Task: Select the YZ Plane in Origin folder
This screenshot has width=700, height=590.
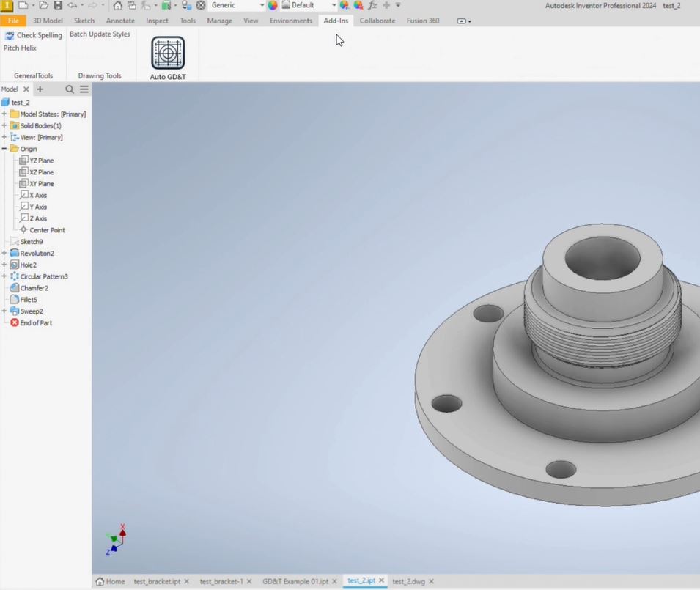Action: (37, 161)
